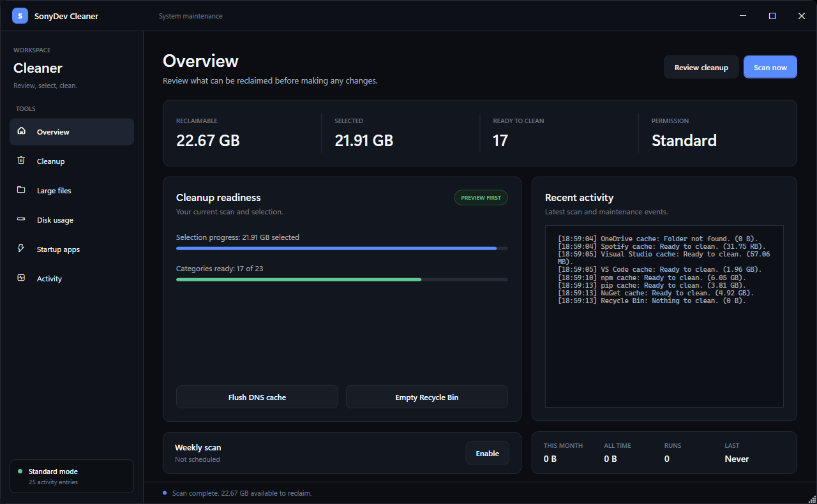Viewport: 817px width, 504px height.
Task: Click the VS Code cache log entry
Action: tap(659, 269)
